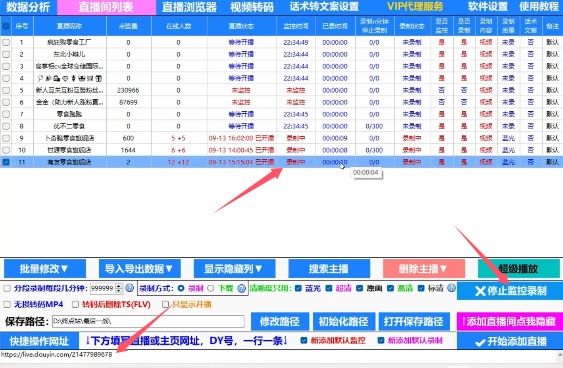Toggle select-all checkbox in table header
The width and height of the screenshot is (563, 368).
[x=6, y=26]
